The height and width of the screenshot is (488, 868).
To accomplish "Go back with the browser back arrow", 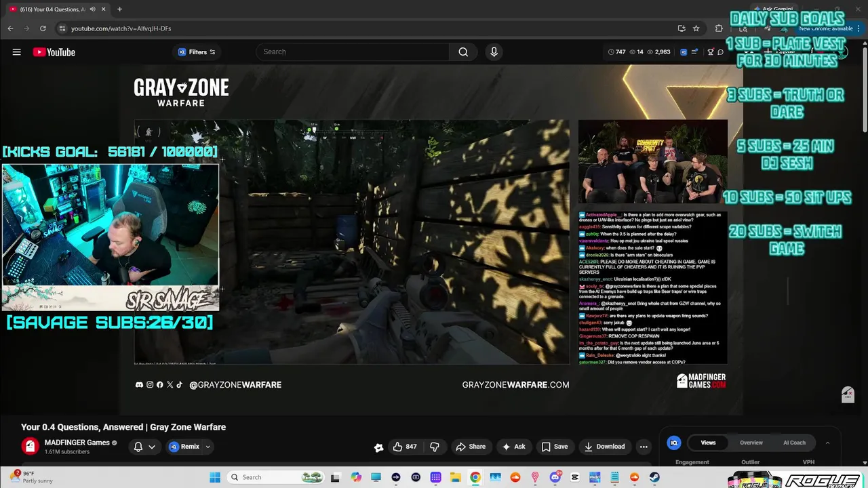I will (x=10, y=28).
